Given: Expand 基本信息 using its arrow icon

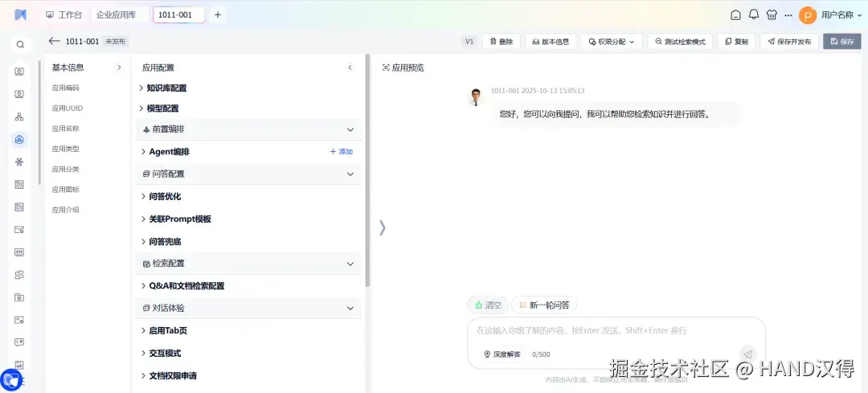Looking at the screenshot, I should 118,68.
